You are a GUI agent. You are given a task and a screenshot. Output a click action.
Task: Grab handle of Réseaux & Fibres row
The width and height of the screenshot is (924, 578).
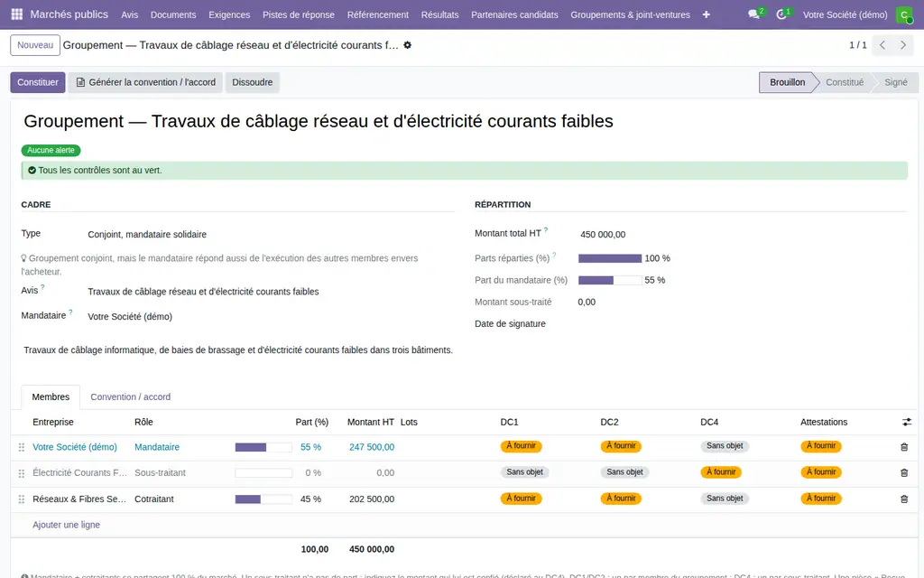(x=22, y=499)
